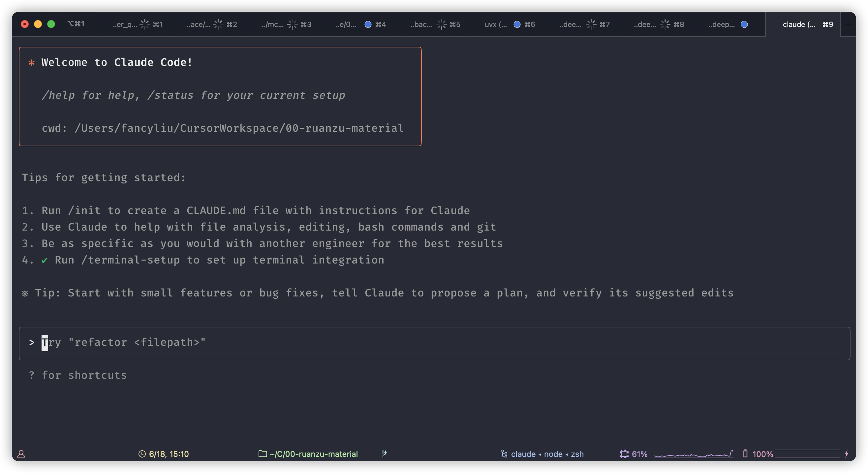Click the CPU chip icon showing 61%
The width and height of the screenshot is (868, 473).
coord(624,454)
